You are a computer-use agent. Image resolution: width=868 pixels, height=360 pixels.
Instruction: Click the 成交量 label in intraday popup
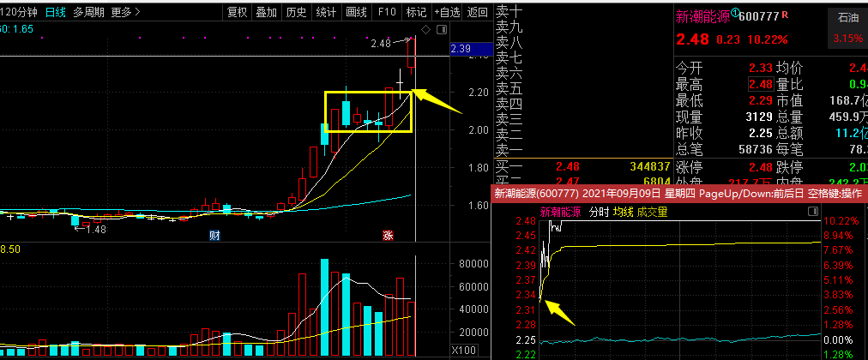click(x=651, y=211)
